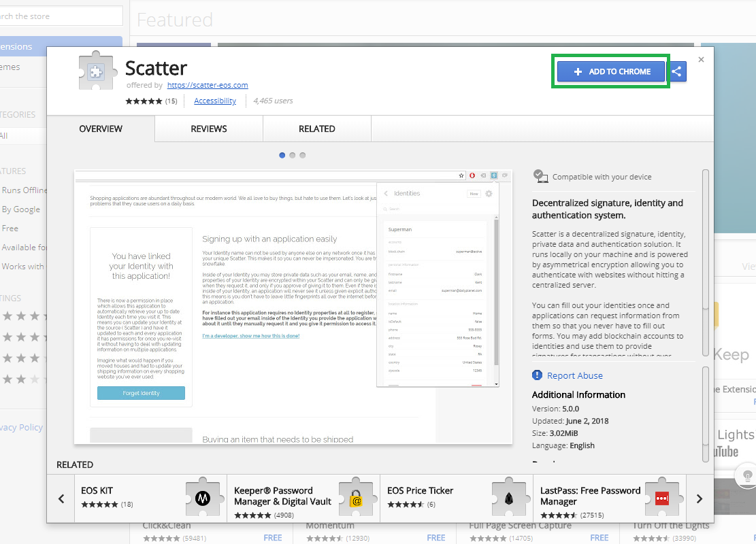This screenshot has height=544, width=756.
Task: Click the Compatible with your device icon
Action: pos(540,176)
